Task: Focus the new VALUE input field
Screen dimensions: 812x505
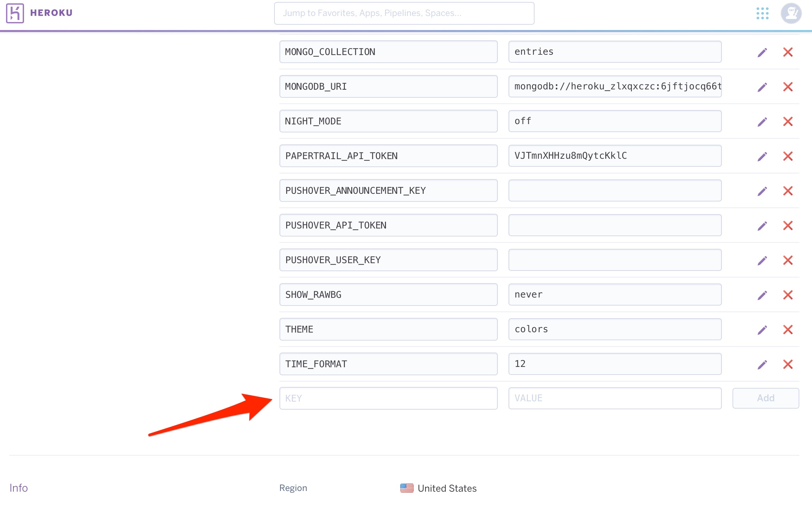Action: [615, 398]
